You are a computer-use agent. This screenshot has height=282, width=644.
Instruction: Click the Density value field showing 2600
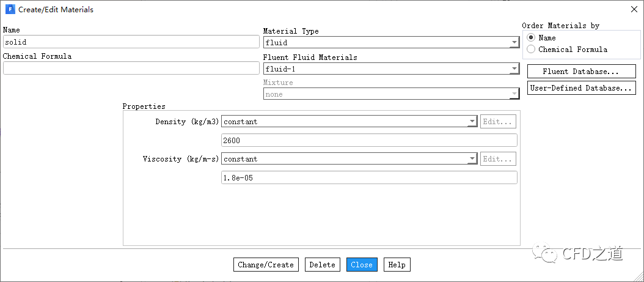coord(369,141)
